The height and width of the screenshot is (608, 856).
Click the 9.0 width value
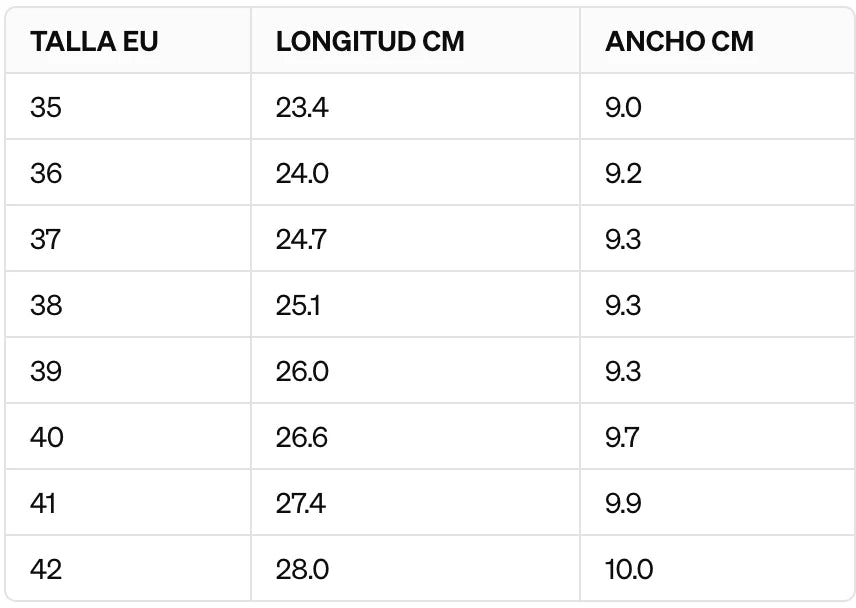[x=623, y=107]
